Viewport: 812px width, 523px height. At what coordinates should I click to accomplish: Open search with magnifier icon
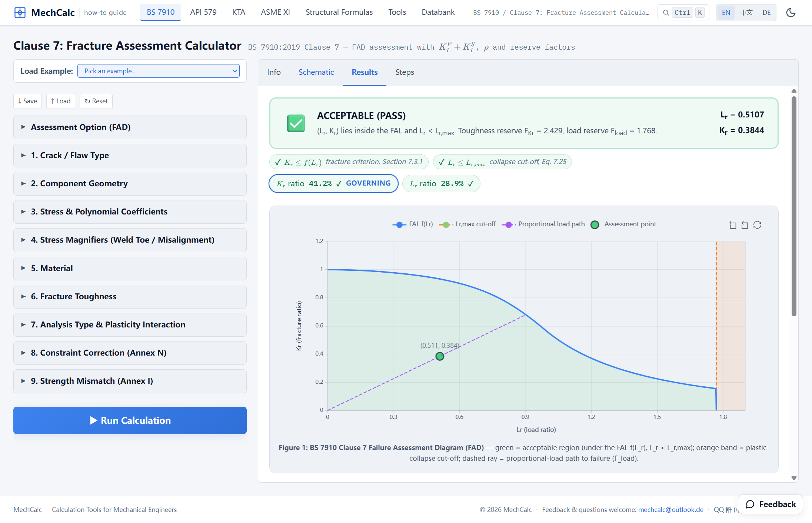pyautogui.click(x=666, y=13)
